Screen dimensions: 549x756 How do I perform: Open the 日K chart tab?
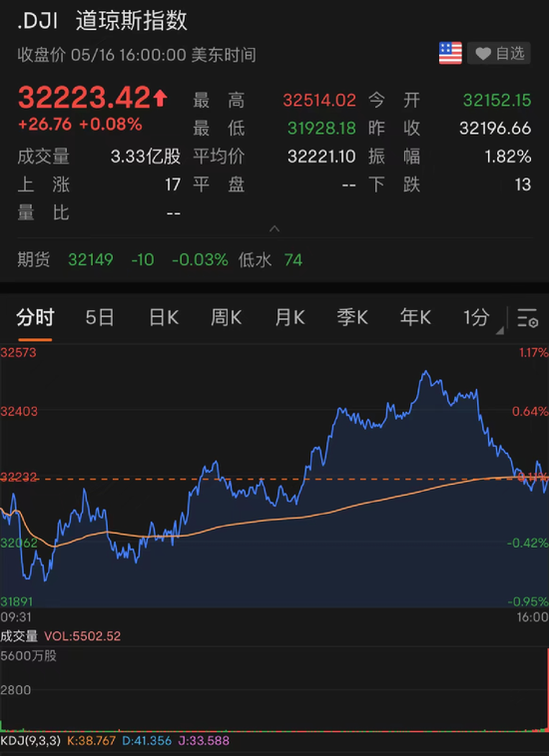[x=164, y=318]
